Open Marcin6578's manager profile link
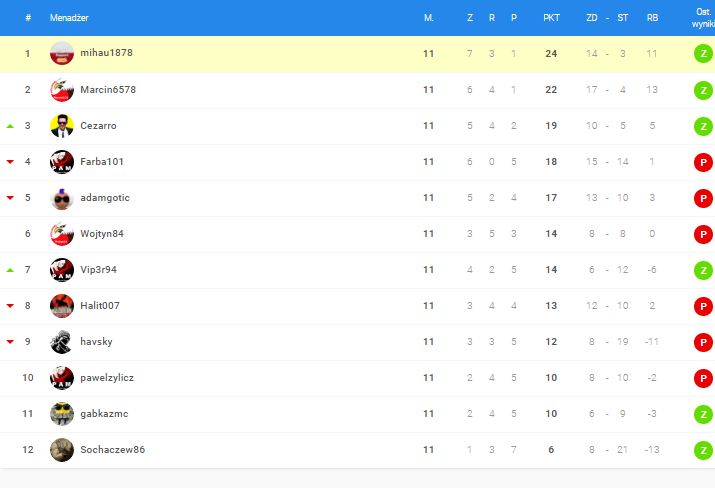The height and width of the screenshot is (488, 715). point(108,90)
